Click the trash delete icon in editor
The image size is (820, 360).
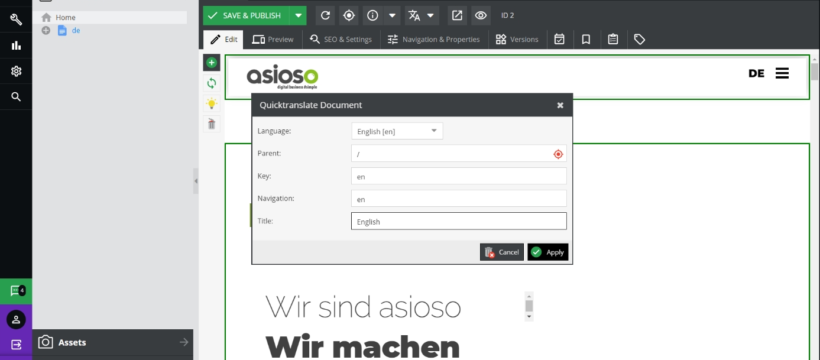[211, 124]
